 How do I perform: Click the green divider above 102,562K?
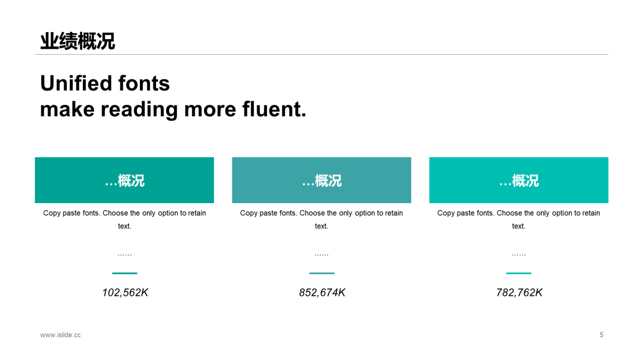[x=124, y=273]
